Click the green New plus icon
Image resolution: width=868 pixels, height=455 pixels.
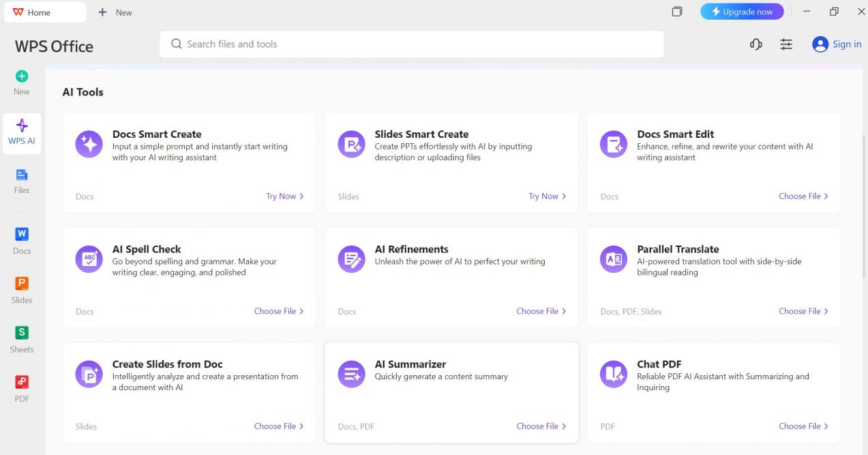click(x=21, y=76)
